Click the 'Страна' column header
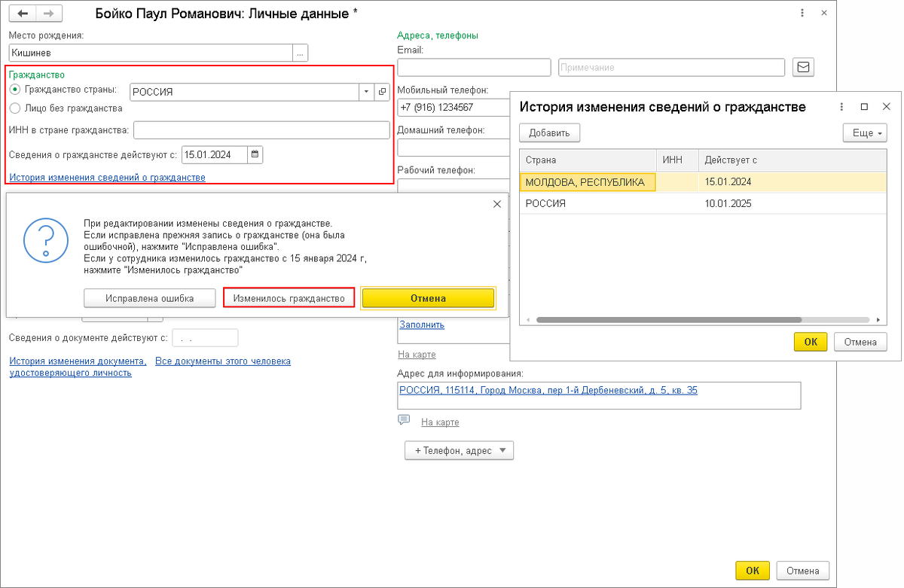Screen dimensions: 904x588 [x=588, y=160]
